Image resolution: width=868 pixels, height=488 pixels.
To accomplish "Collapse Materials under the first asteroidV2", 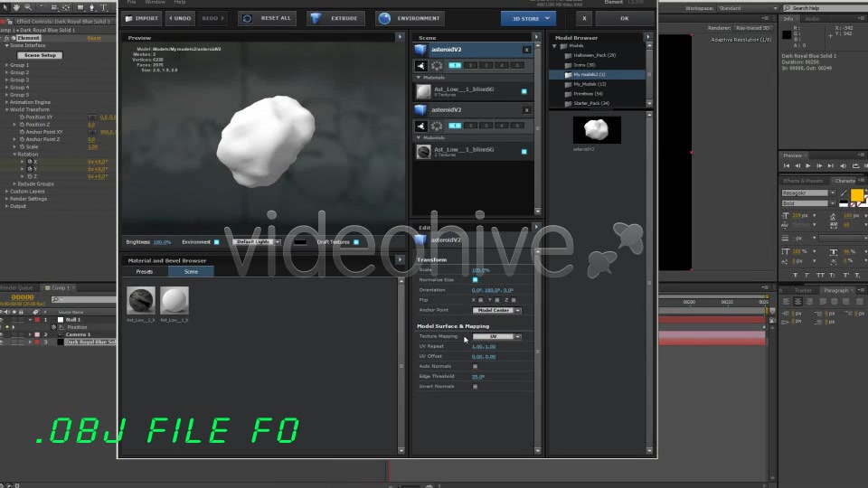I will click(x=419, y=78).
